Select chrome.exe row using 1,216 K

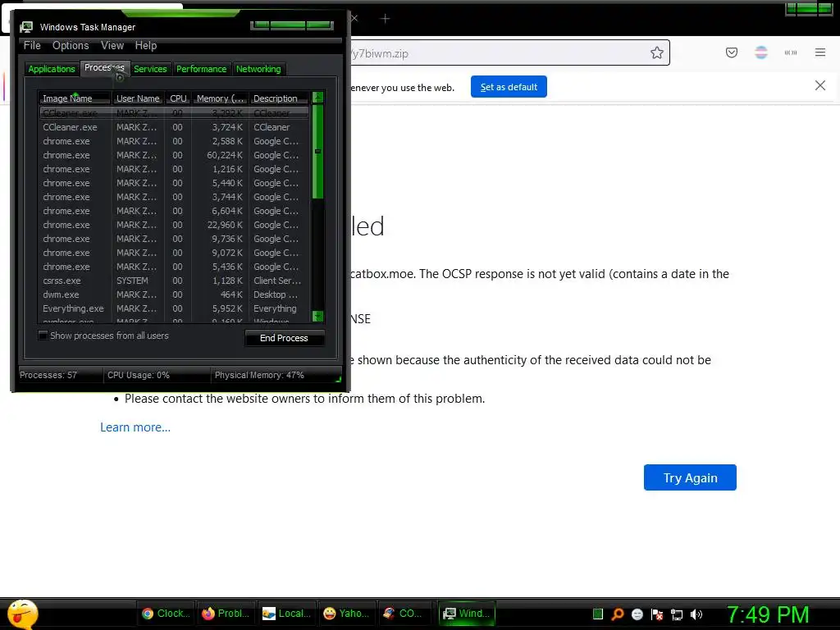pyautogui.click(x=174, y=169)
